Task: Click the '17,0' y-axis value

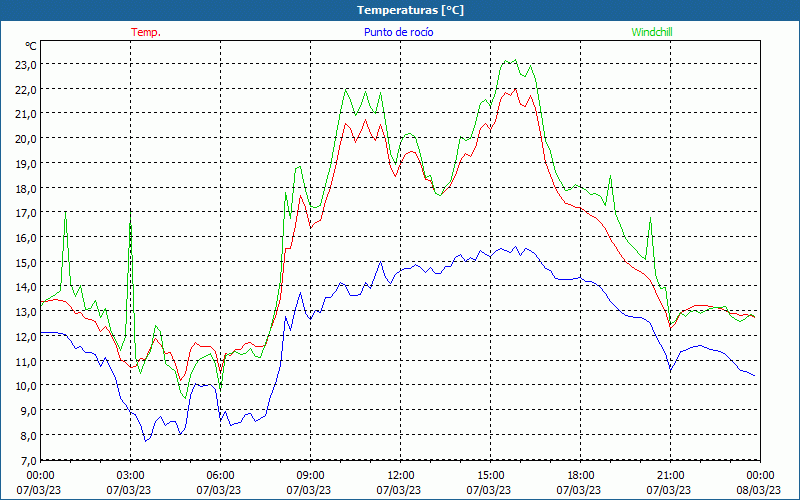Action: click(x=27, y=213)
